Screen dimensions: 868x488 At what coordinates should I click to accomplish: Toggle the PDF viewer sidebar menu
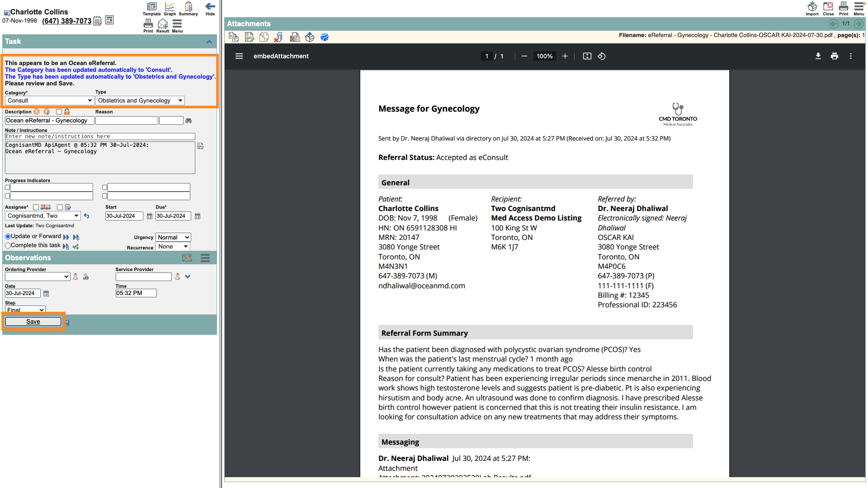[x=239, y=56]
